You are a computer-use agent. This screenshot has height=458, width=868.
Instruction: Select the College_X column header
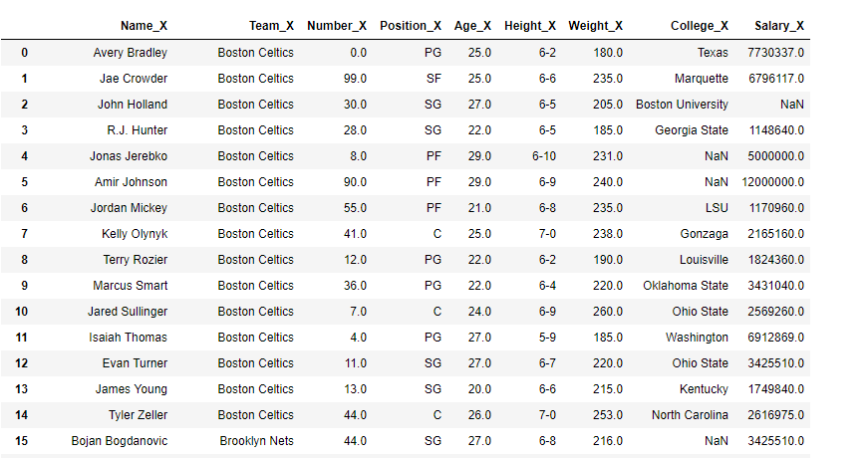pos(700,26)
